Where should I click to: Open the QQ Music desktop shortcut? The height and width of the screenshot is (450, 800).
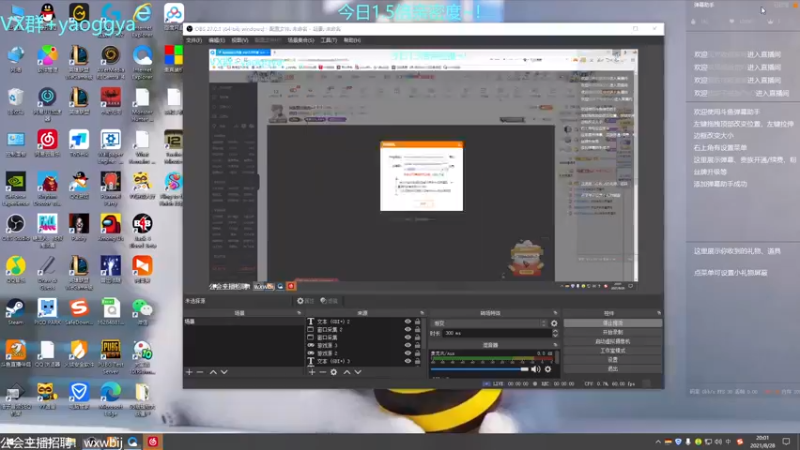tap(15, 269)
